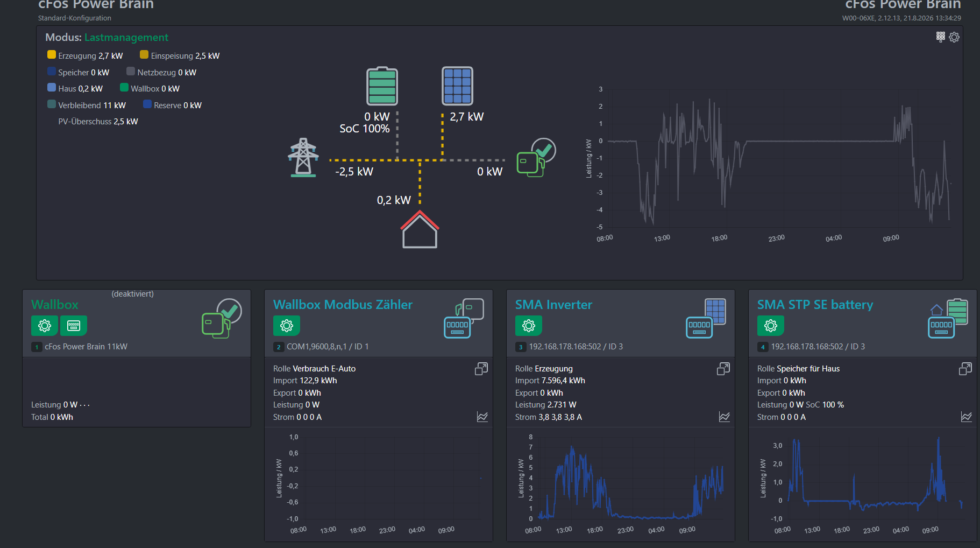
Task: Expand SMA STP SE battery details popup
Action: click(965, 369)
